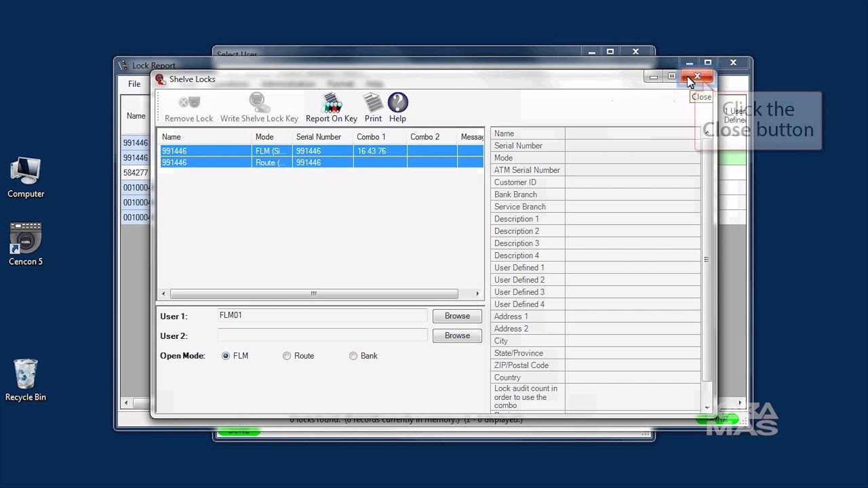This screenshot has height=488, width=868.
Task: Click the ZIP/Postal Code property row
Action: pyautogui.click(x=595, y=365)
